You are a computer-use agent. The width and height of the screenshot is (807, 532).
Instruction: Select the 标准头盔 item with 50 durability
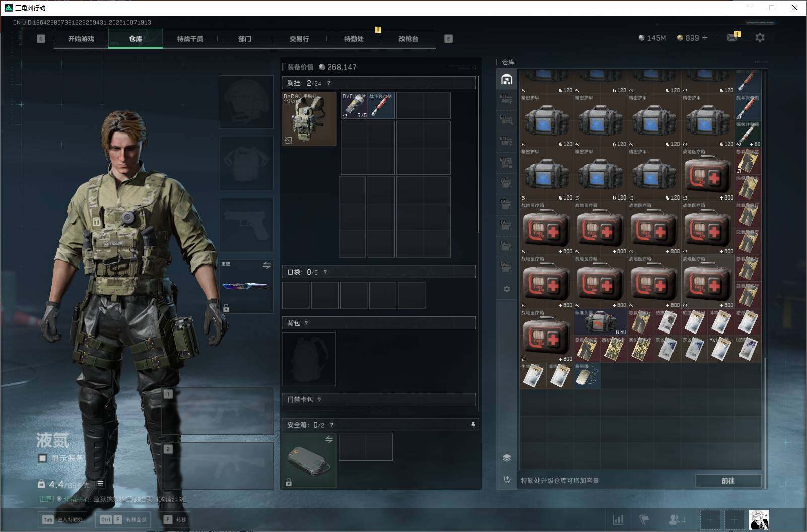pos(600,322)
